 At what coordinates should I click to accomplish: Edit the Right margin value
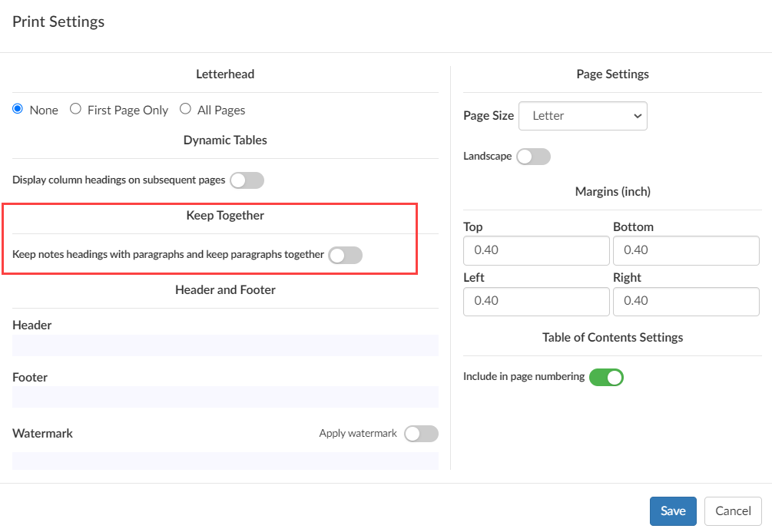pyautogui.click(x=686, y=301)
